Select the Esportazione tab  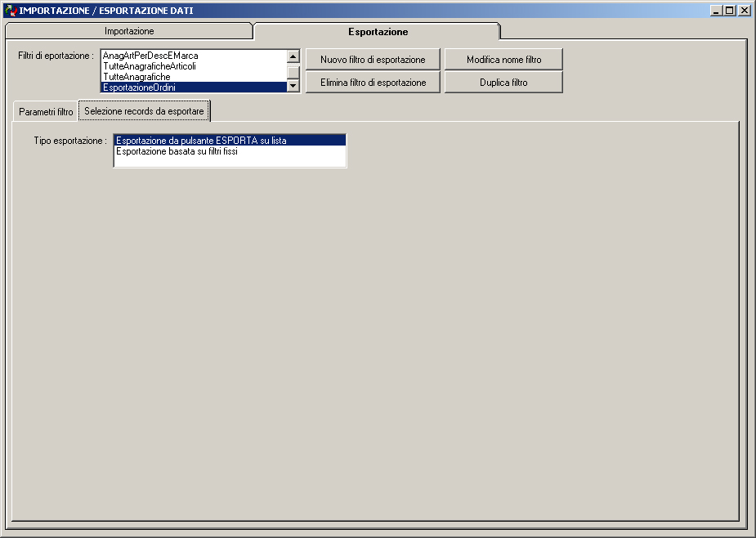378,32
